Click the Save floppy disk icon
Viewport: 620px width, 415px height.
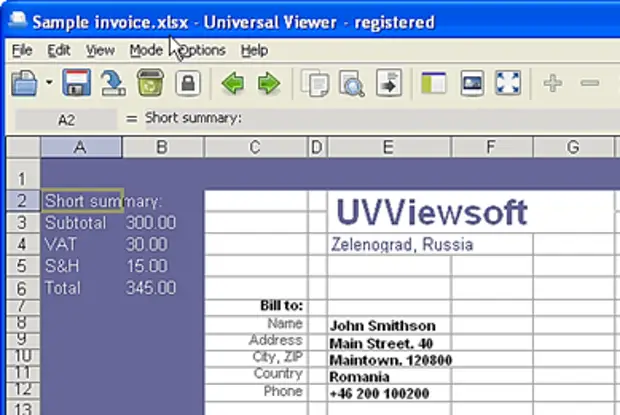[x=77, y=83]
